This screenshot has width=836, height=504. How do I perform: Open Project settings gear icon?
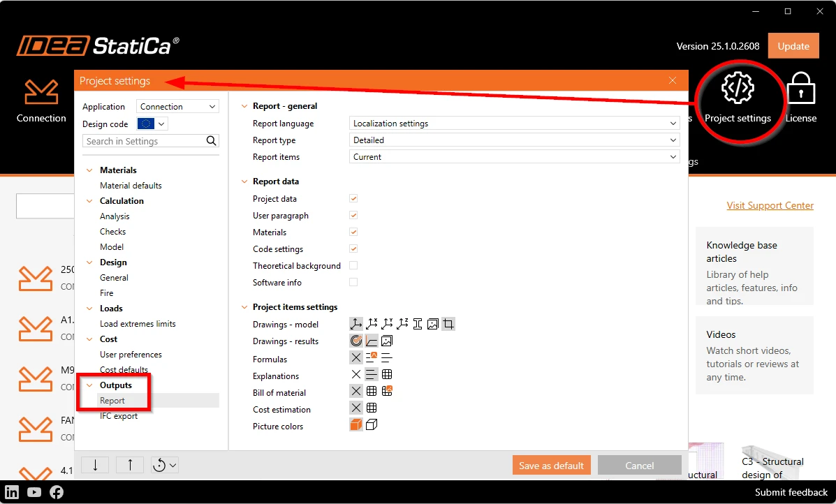pos(738,88)
